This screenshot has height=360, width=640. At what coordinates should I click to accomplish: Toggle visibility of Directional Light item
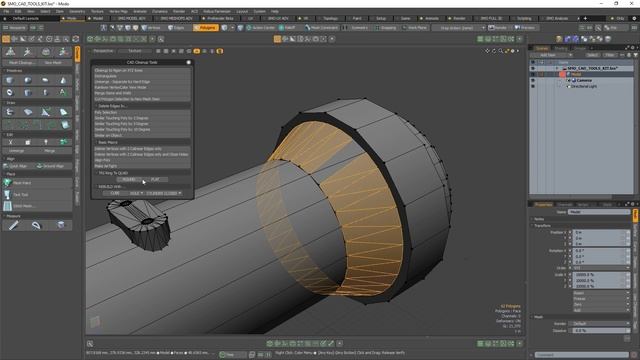532,86
